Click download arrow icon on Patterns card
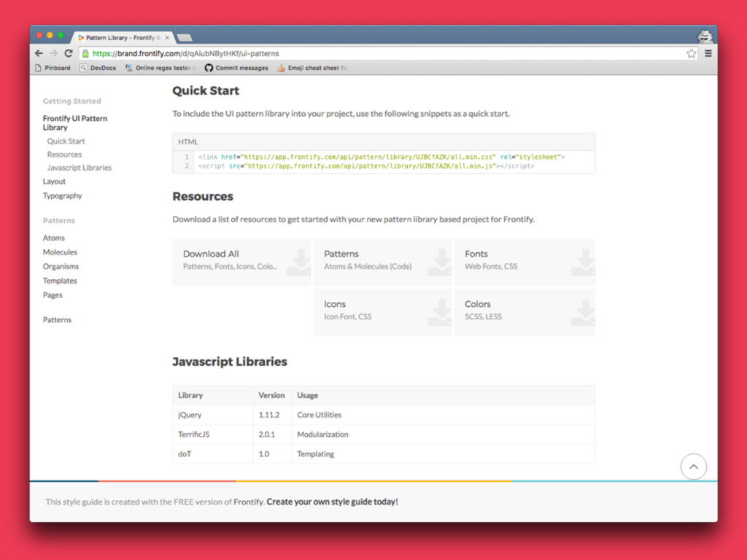 coord(440,262)
